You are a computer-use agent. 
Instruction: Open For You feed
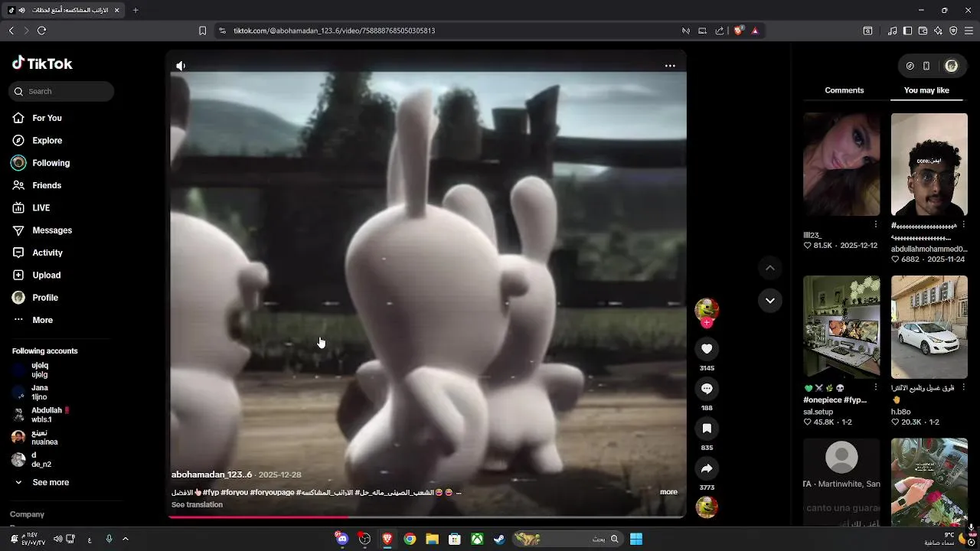coord(37,118)
